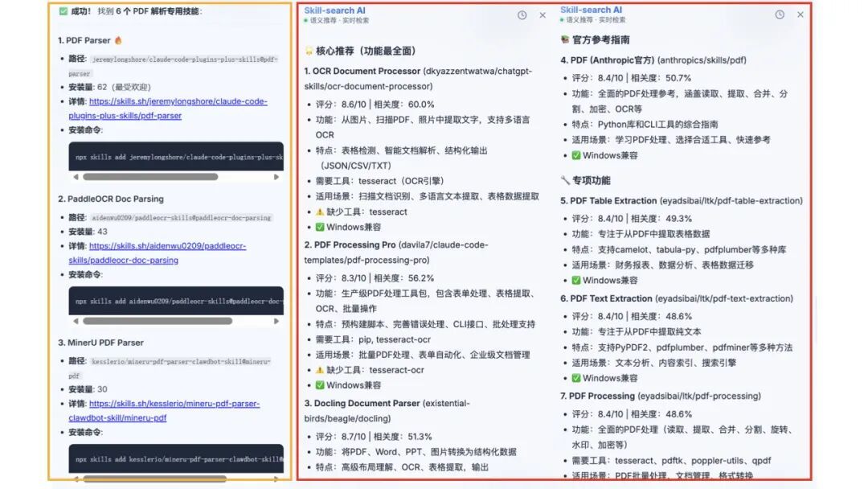The image size is (868, 489).
Task: Click warning icon beside 缺少工具: tesseract-ocr
Action: point(319,370)
